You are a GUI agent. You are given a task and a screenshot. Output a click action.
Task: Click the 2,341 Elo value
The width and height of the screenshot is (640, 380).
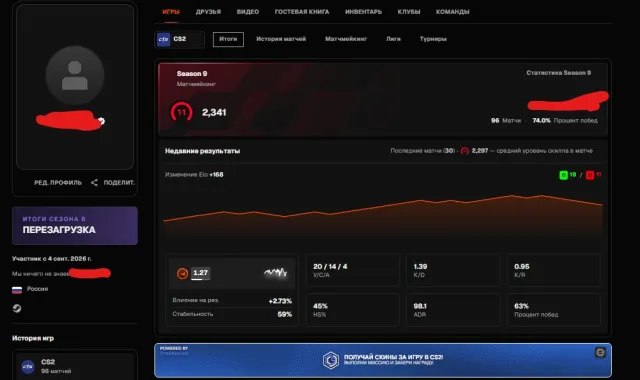click(214, 112)
